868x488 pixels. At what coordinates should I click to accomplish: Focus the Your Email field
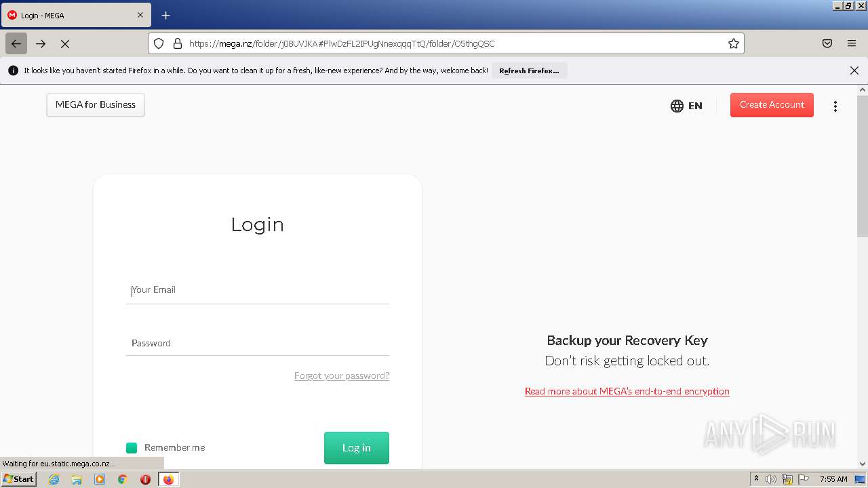pyautogui.click(x=258, y=290)
